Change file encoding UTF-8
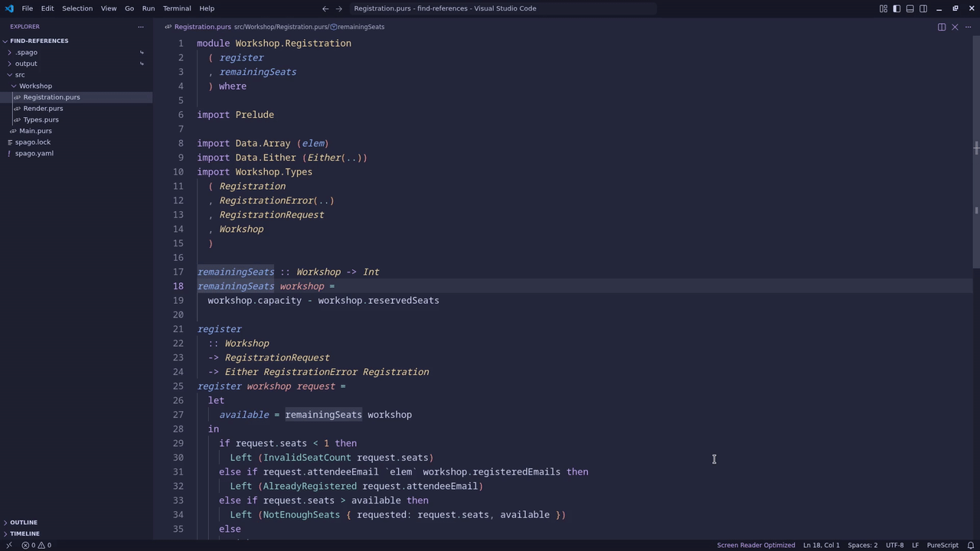Image resolution: width=980 pixels, height=551 pixels. tap(894, 545)
